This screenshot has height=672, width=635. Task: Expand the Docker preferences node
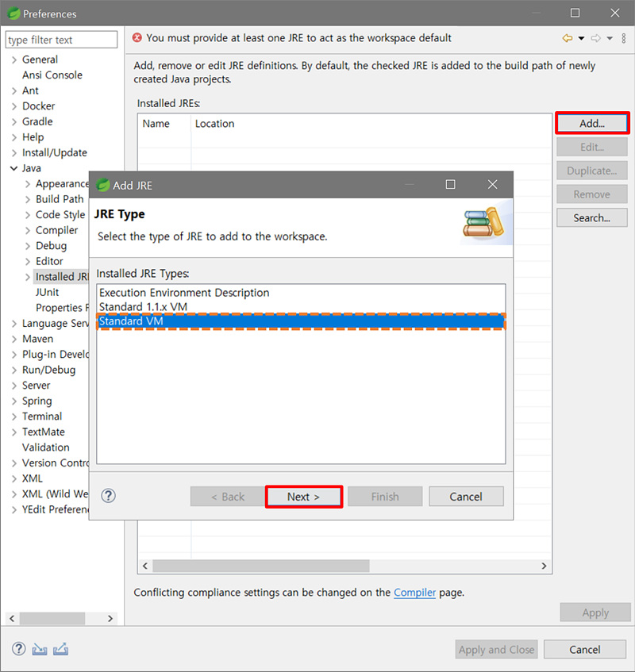pyautogui.click(x=14, y=106)
